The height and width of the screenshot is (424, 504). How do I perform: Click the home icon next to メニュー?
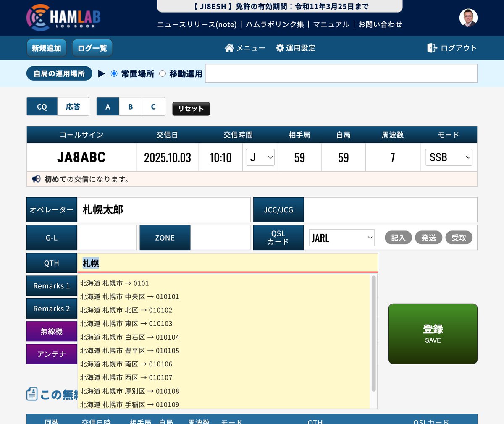(229, 48)
